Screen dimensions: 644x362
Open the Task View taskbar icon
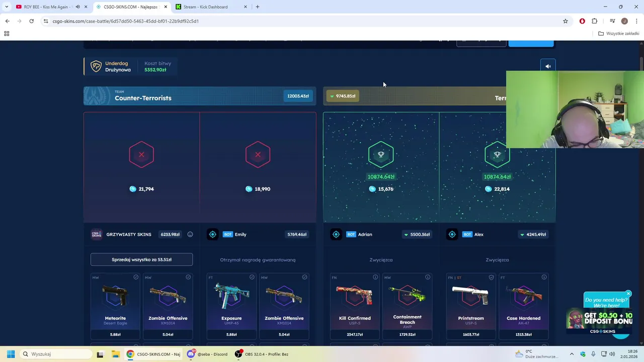point(100,354)
